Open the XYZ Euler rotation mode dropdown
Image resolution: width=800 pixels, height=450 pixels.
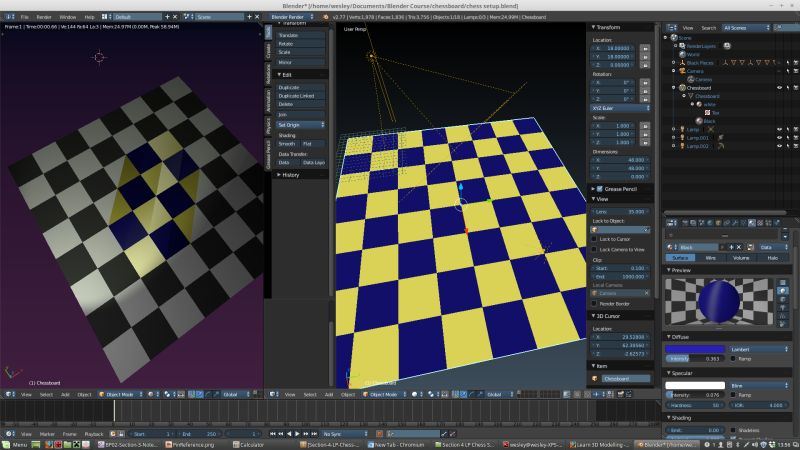click(620, 108)
